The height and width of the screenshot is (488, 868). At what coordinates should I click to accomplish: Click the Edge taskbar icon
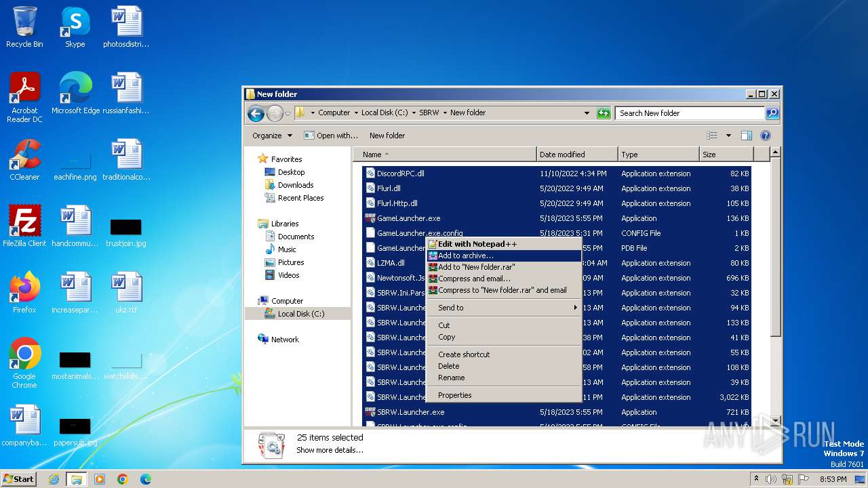[x=146, y=479]
